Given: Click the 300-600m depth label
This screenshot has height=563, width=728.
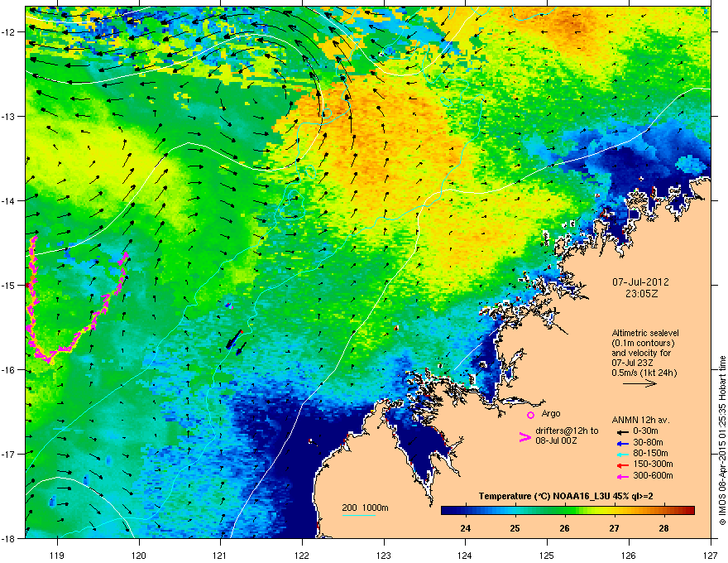Looking at the screenshot, I should tap(653, 475).
